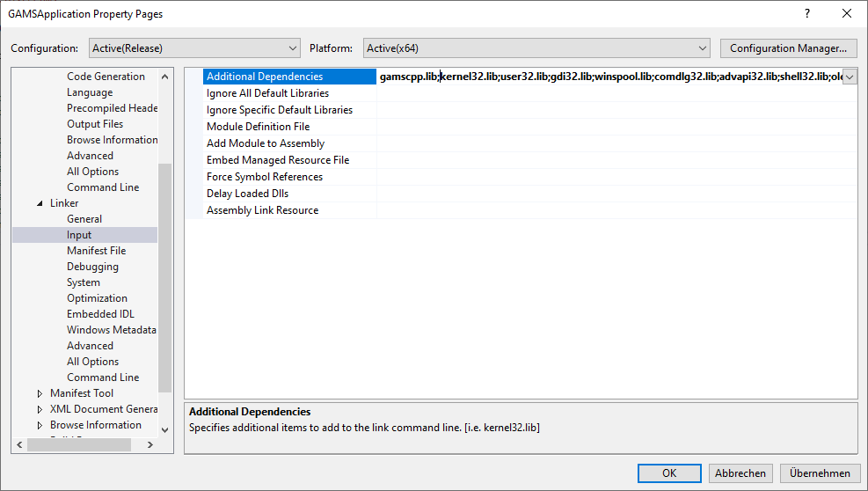Select the Code Generation page
The width and height of the screenshot is (868, 491).
(x=106, y=77)
